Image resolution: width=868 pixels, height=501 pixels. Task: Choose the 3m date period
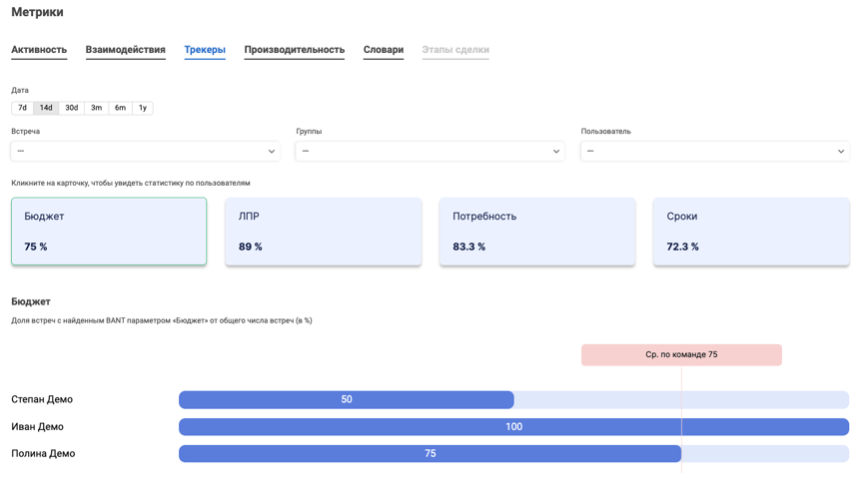(96, 108)
